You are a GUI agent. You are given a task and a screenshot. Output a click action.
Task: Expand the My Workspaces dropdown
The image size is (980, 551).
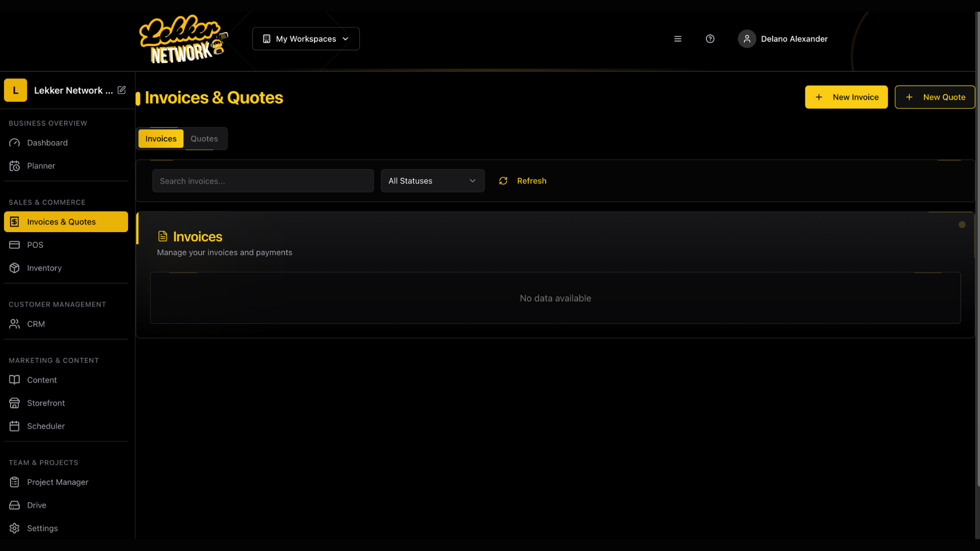pyautogui.click(x=306, y=39)
